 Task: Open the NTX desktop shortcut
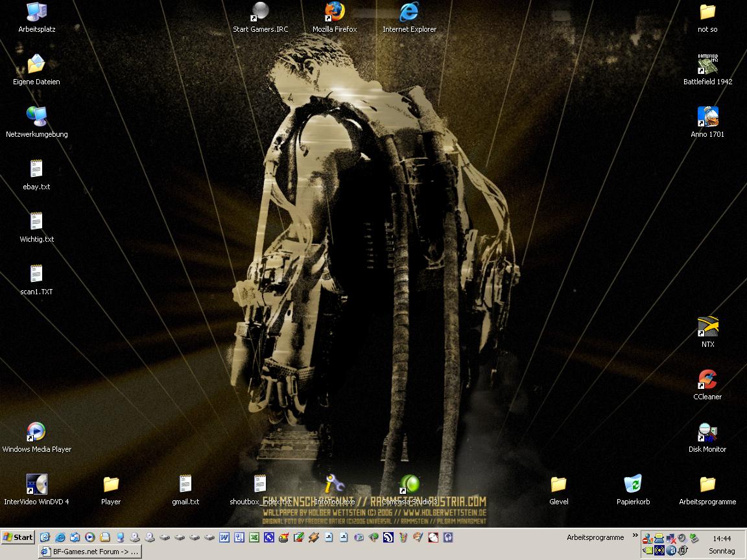coord(707,327)
